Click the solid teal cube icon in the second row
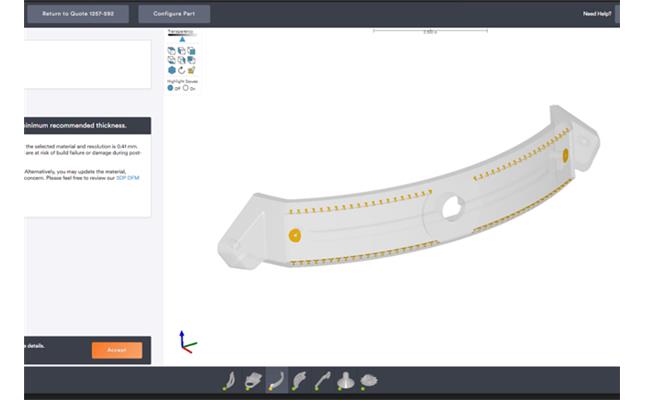Image resolution: width=645 pixels, height=400 pixels. (191, 60)
